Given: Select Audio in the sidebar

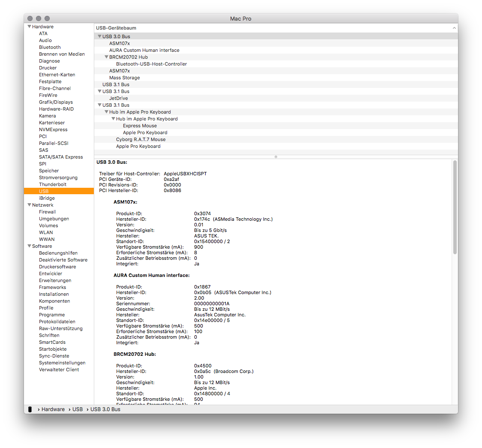Looking at the screenshot, I should point(45,40).
